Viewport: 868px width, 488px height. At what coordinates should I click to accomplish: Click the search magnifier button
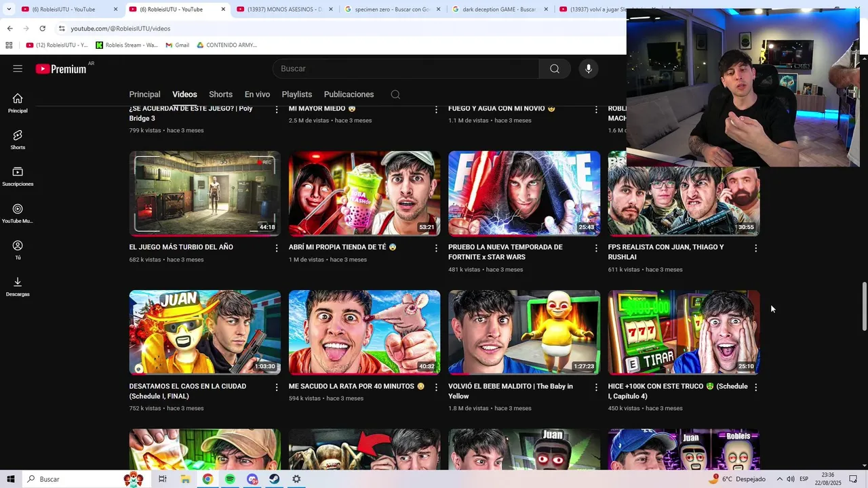click(x=555, y=68)
